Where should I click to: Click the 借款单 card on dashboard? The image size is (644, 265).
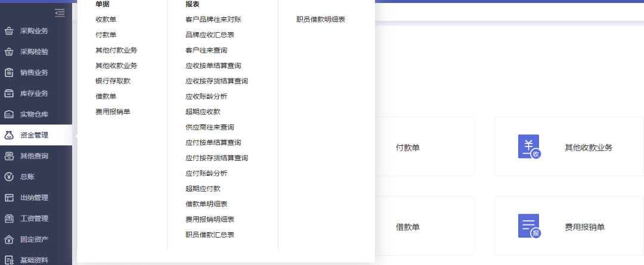tap(408, 227)
